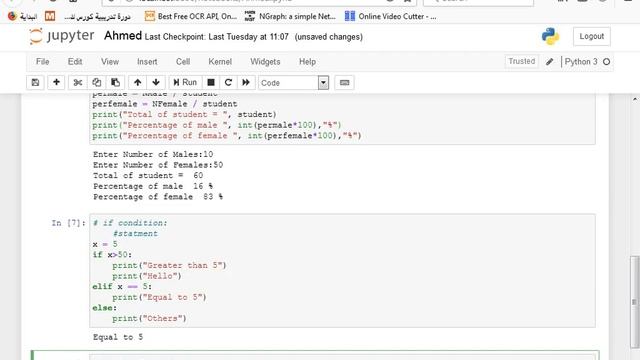Click the save and checkpoint icon
This screenshot has width=640, height=360.
[x=36, y=82]
